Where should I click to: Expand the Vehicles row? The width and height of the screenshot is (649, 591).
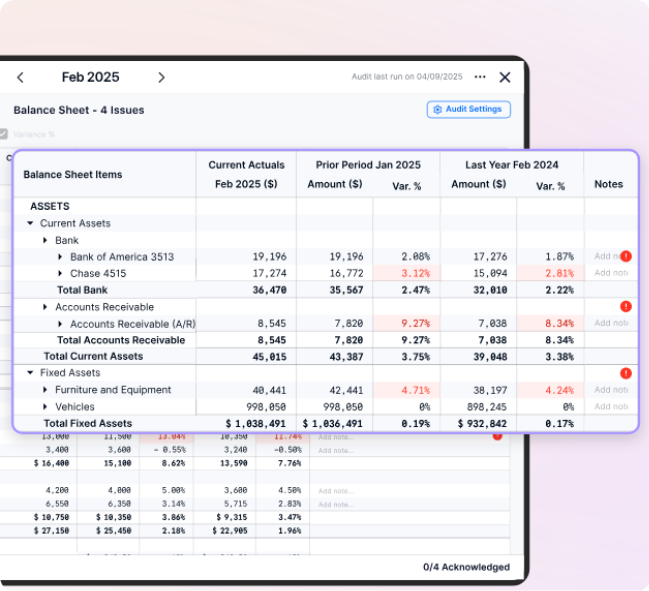(x=46, y=407)
